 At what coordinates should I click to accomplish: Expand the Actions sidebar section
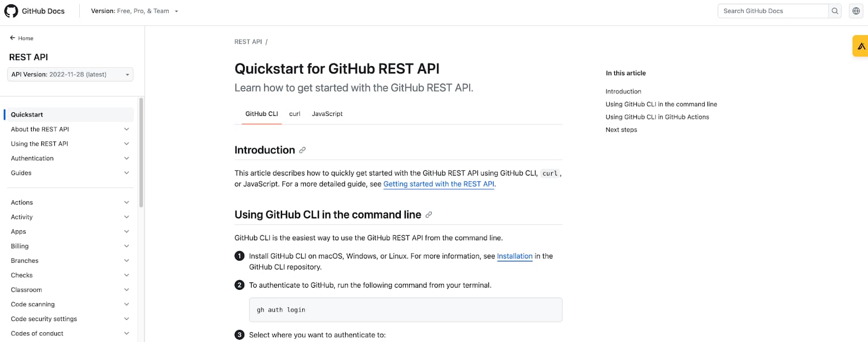pyautogui.click(x=126, y=202)
